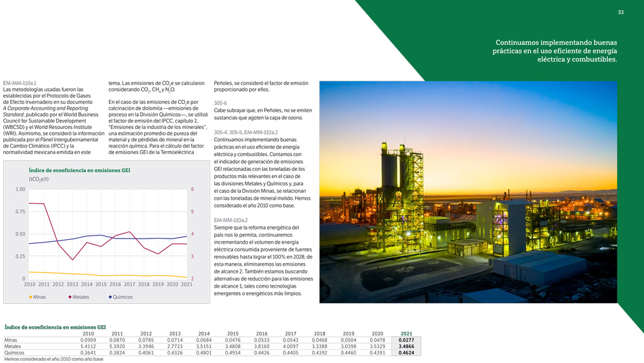This screenshot has height=363, width=644.
Task: Click the right axis value 6 in the chart
Action: (192, 190)
